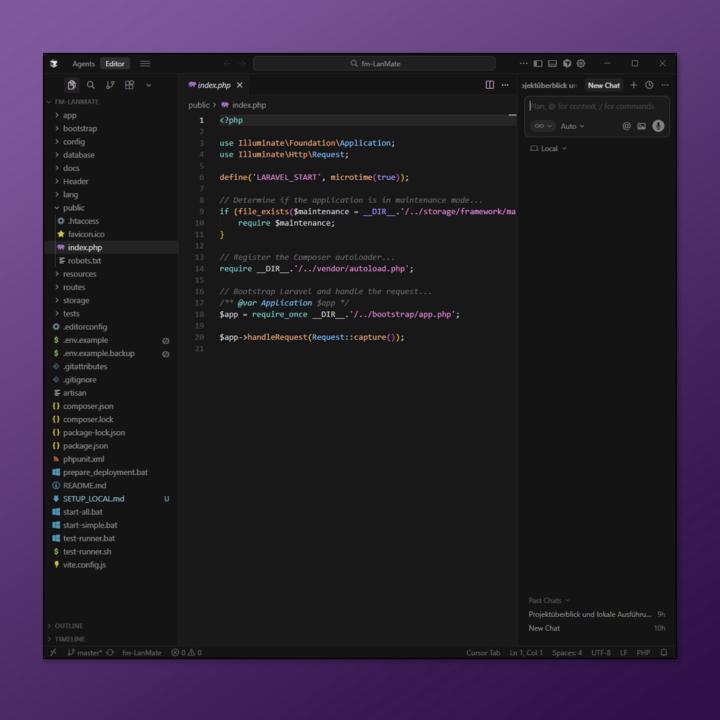Open the Extensions view icon

click(x=129, y=85)
